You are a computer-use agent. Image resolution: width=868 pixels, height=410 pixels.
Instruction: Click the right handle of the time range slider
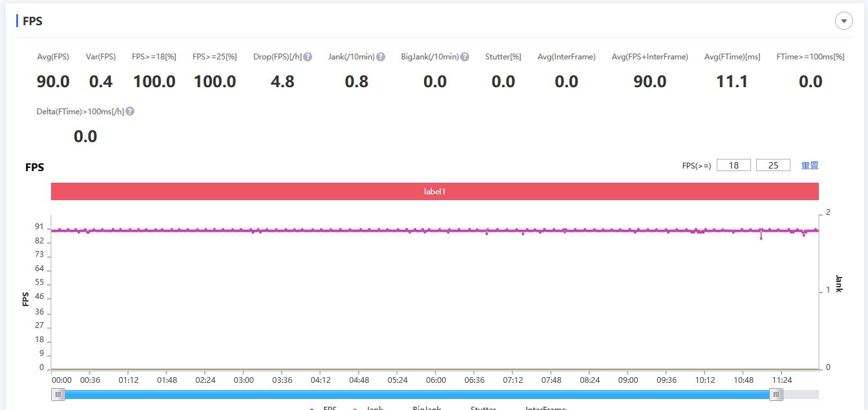(776, 395)
